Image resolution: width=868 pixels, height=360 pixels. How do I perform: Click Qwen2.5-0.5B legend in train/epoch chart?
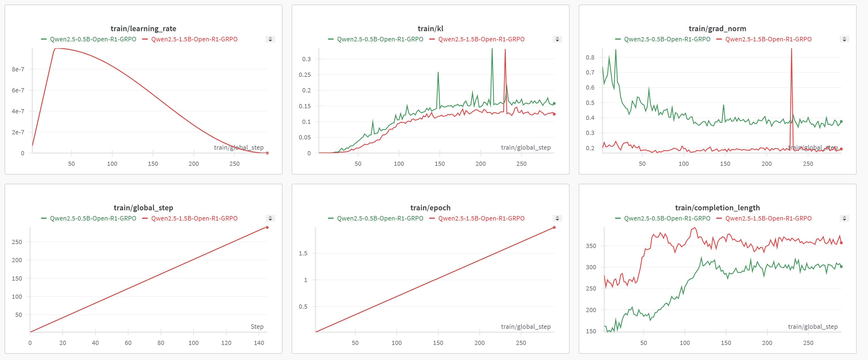[x=380, y=219]
